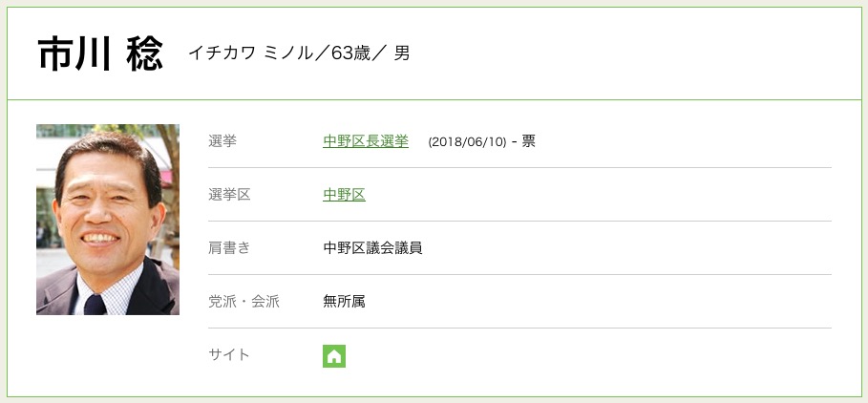Click the 無所属 party affiliation text
868x403 pixels.
point(344,302)
